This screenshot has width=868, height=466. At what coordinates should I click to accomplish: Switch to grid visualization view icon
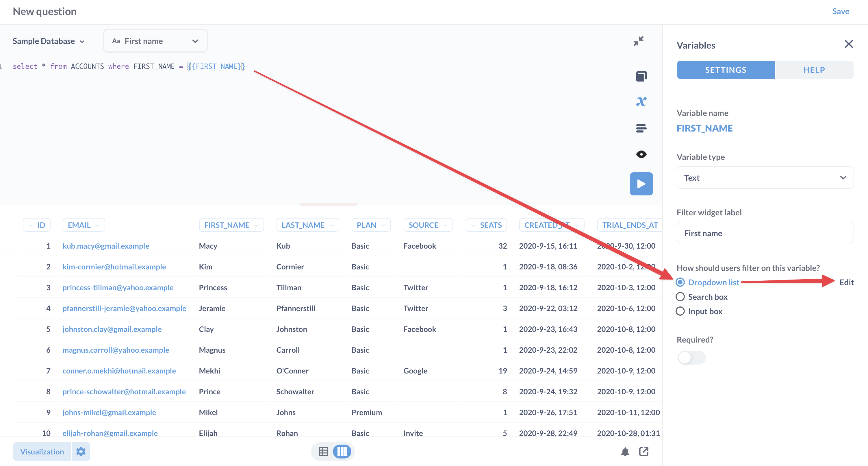[x=342, y=451]
